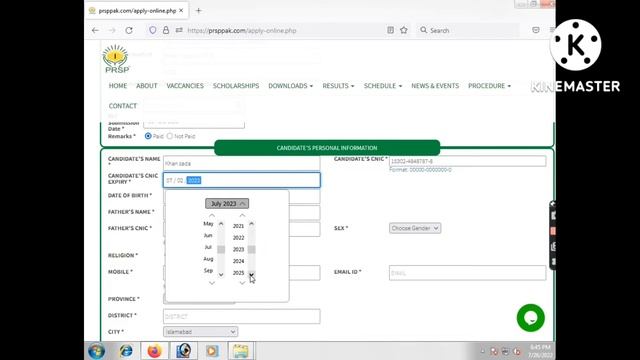Select Aug in month list
The width and height of the screenshot is (640, 360).
click(208, 259)
